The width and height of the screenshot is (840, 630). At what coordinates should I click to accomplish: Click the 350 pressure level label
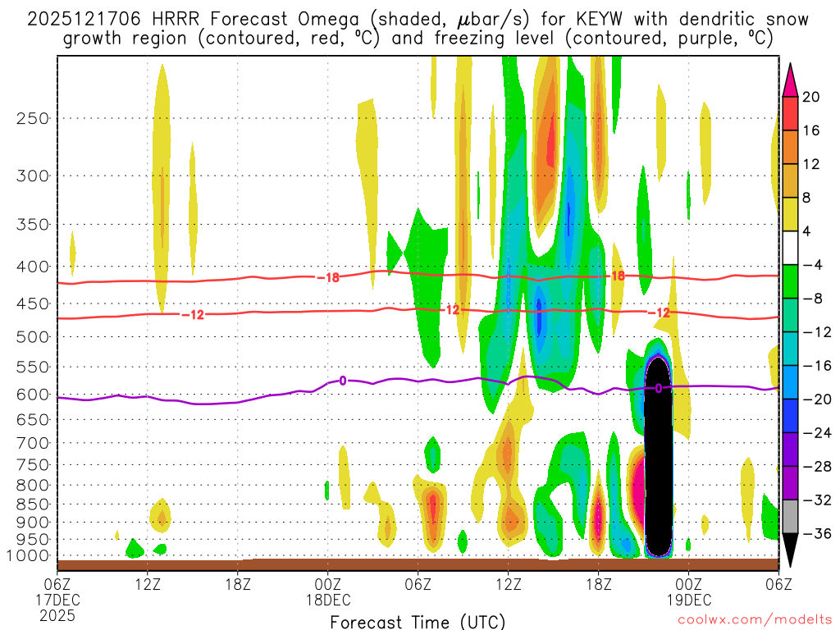click(32, 224)
